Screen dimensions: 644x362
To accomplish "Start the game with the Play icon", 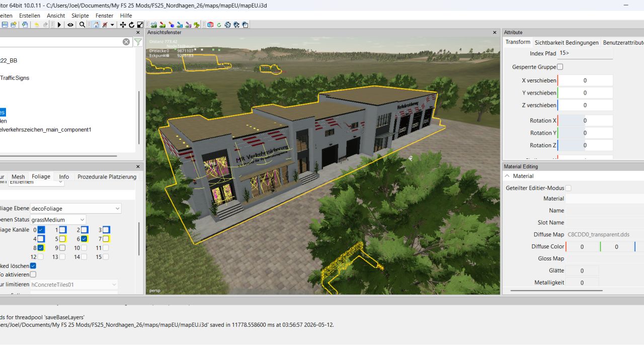I will (x=59, y=25).
